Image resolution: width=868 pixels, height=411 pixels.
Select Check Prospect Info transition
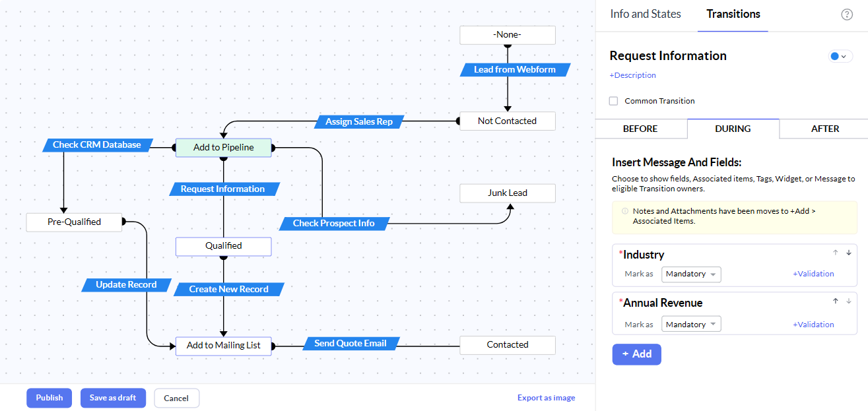pos(334,224)
